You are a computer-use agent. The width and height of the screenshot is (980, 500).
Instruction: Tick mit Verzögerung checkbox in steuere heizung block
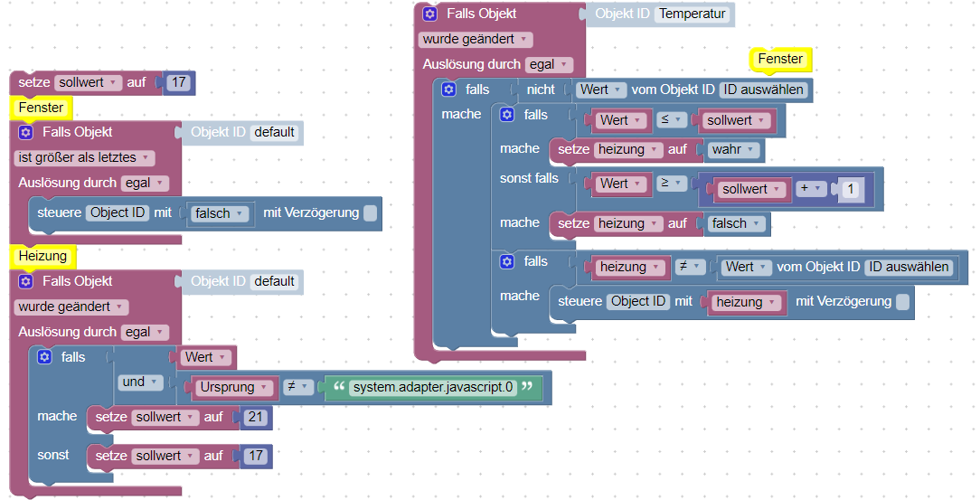coord(902,302)
